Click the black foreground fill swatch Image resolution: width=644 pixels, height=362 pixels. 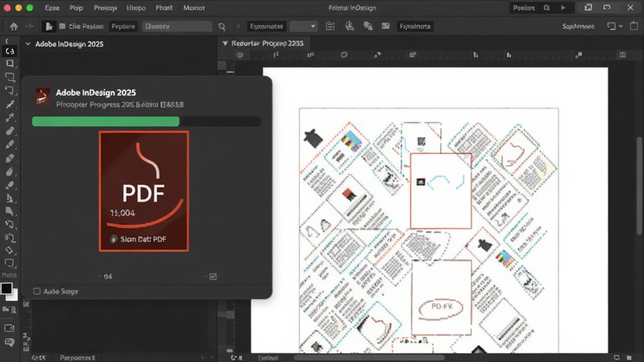(x=6, y=288)
